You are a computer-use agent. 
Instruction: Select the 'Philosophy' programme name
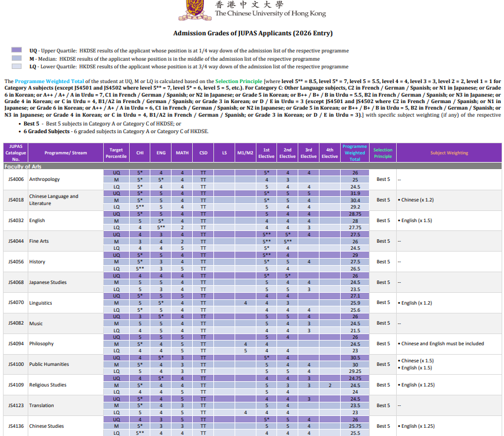coord(41,343)
